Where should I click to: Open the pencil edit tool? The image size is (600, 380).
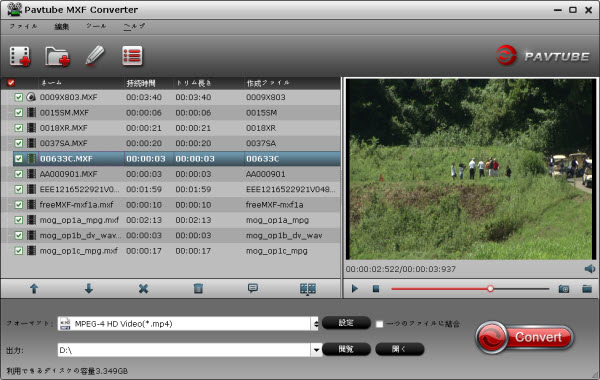[x=95, y=55]
